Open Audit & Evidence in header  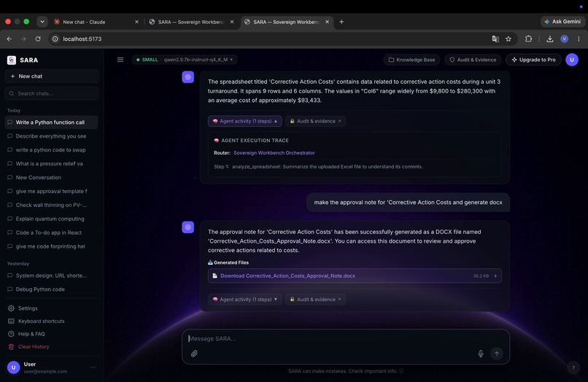(473, 60)
